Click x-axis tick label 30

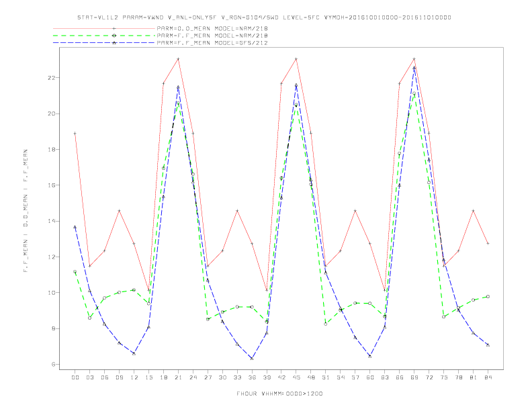pyautogui.click(x=222, y=377)
